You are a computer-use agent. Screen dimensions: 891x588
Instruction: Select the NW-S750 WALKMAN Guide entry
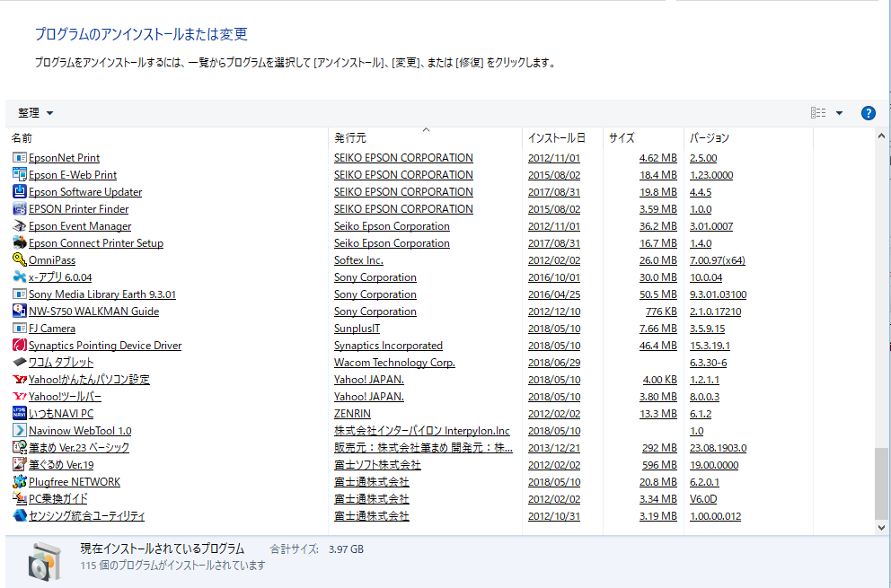click(x=93, y=312)
